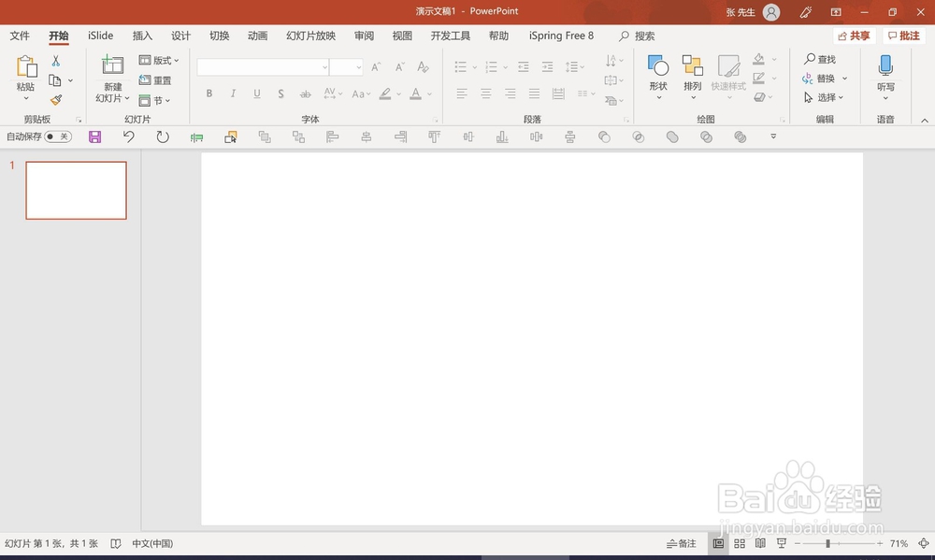This screenshot has width=935, height=560.
Task: Click the Clear formatting icon
Action: pyautogui.click(x=423, y=66)
